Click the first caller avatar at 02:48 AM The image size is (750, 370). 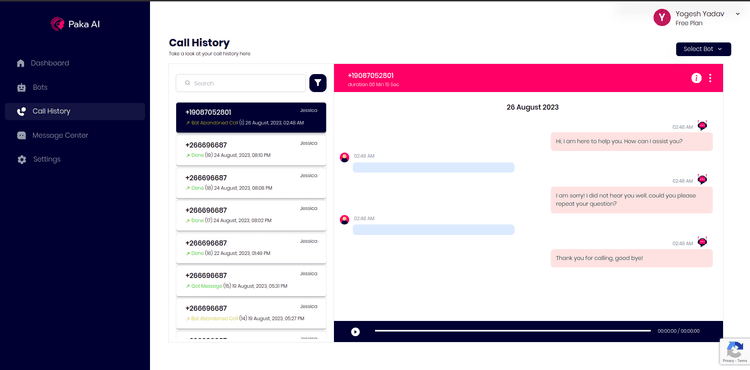point(344,157)
